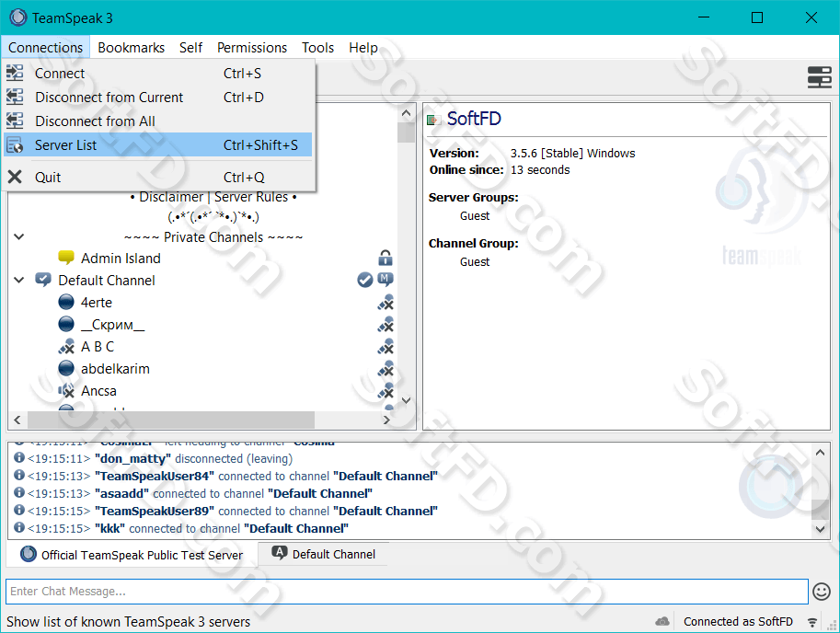Click the chat log scroll-up arrow
The width and height of the screenshot is (840, 633).
click(820, 453)
